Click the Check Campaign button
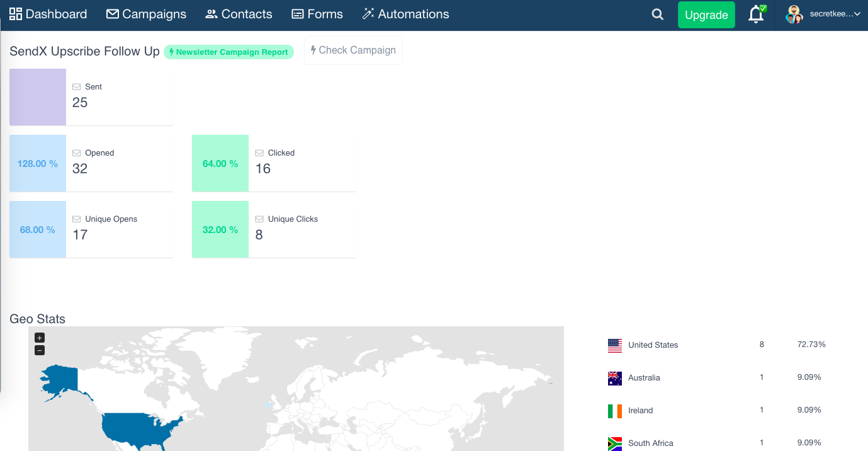This screenshot has width=868, height=451. (353, 50)
